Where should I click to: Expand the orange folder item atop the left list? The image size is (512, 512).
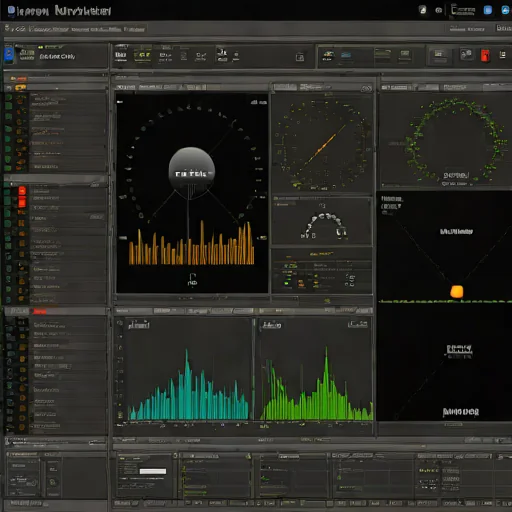20,88
